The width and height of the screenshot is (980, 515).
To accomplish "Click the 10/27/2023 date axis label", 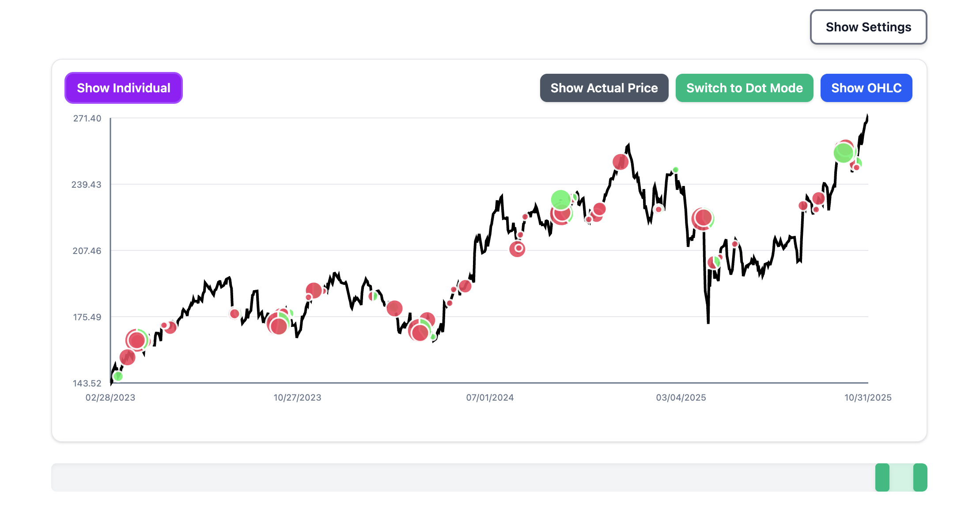I will point(297,398).
